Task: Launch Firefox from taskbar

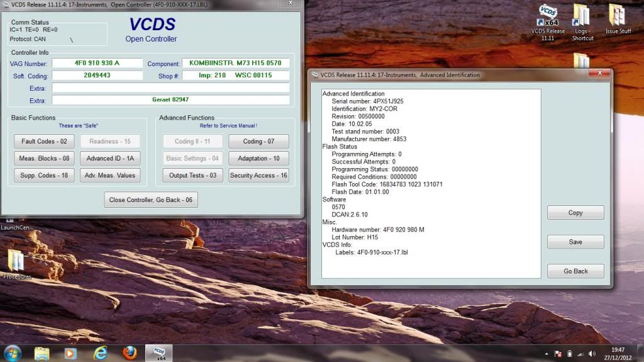Action: point(130,353)
